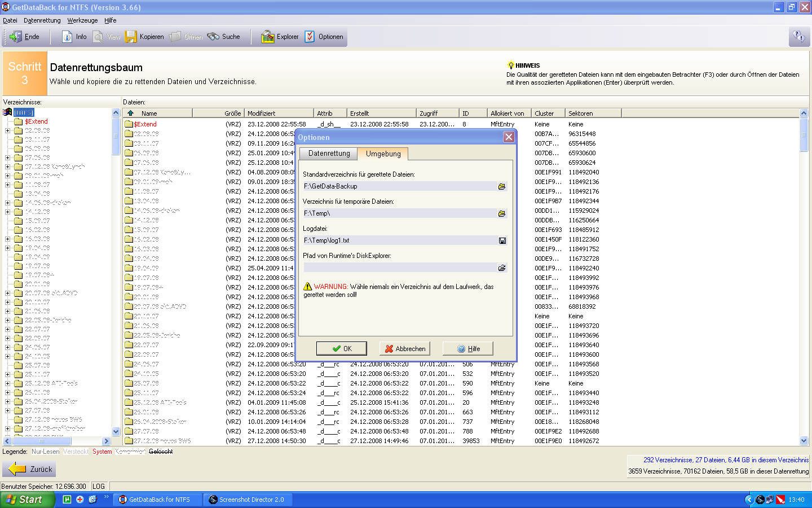The image size is (812, 508).
Task: Click LOG in the status bar
Action: (99, 486)
